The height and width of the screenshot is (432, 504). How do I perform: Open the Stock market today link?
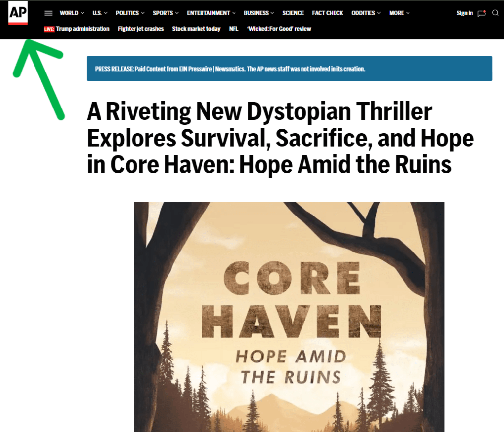pos(196,29)
